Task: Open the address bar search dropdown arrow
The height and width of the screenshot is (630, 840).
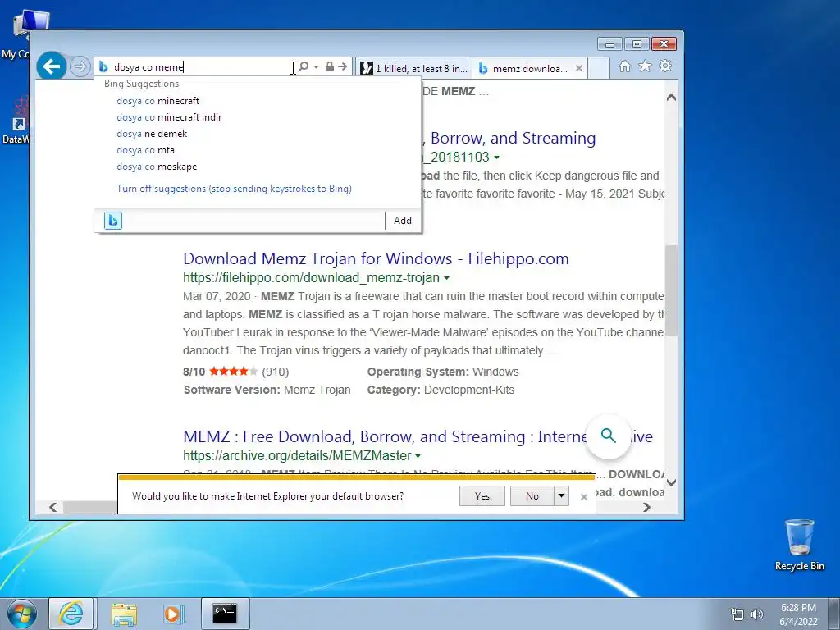Action: pos(316,67)
